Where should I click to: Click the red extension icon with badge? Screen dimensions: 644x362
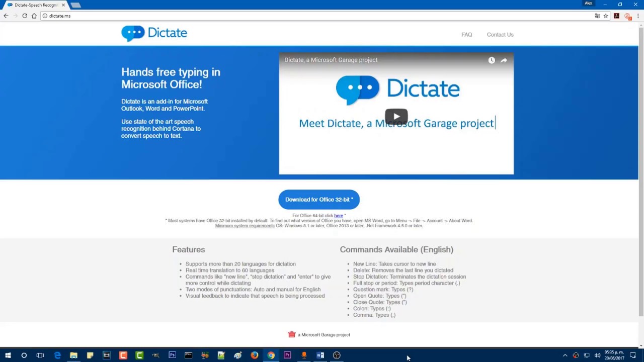tap(627, 16)
